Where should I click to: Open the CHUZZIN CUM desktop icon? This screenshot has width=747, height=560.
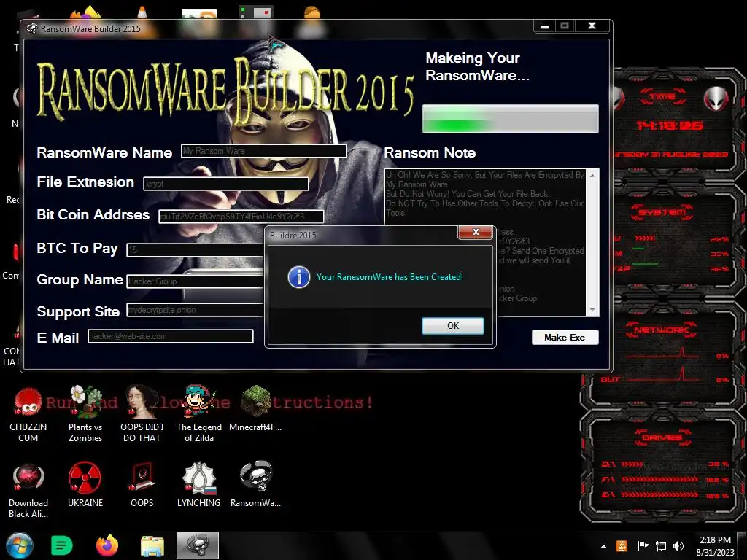click(28, 414)
